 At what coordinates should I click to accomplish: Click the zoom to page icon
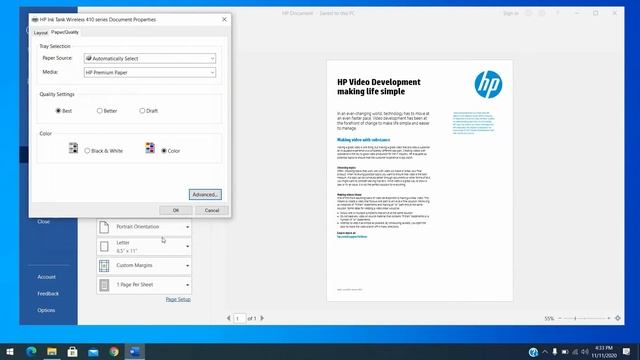[x=618, y=318]
